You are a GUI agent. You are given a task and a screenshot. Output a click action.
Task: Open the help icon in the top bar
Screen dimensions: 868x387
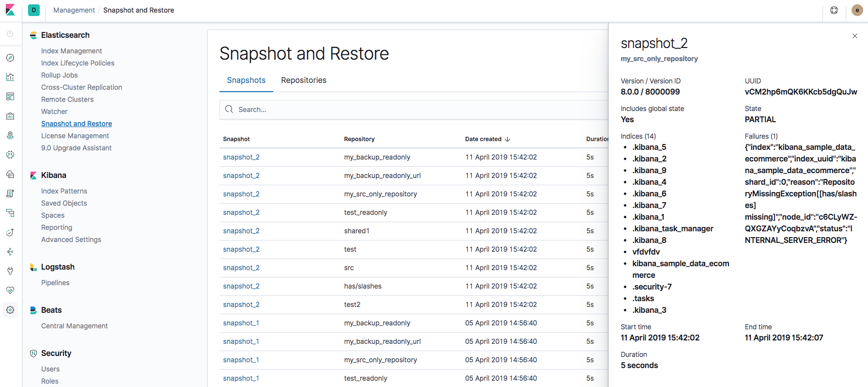tap(834, 10)
